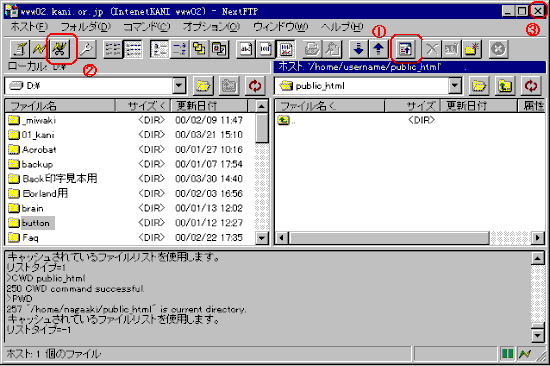Click the connection status lightning icon
550x366 pixels.
point(525,354)
